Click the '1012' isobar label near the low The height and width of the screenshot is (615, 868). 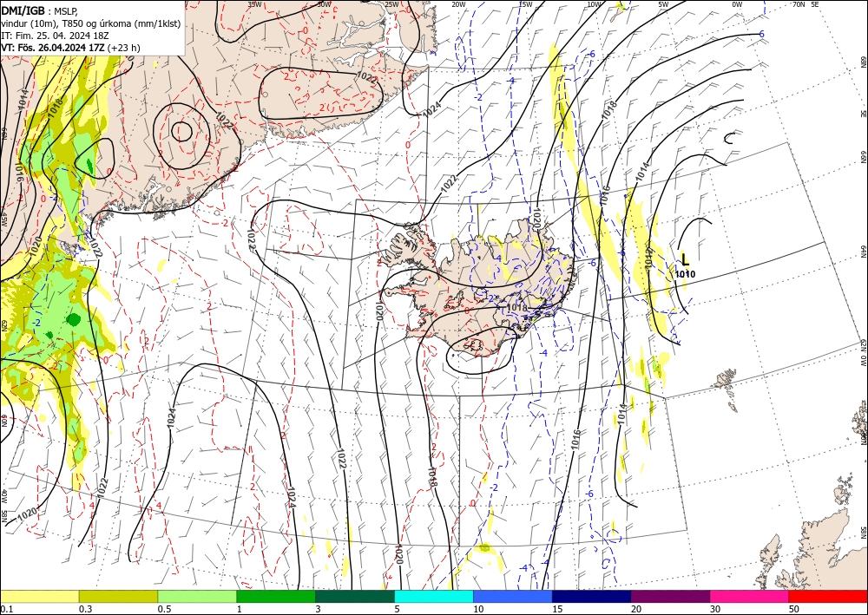click(x=648, y=258)
